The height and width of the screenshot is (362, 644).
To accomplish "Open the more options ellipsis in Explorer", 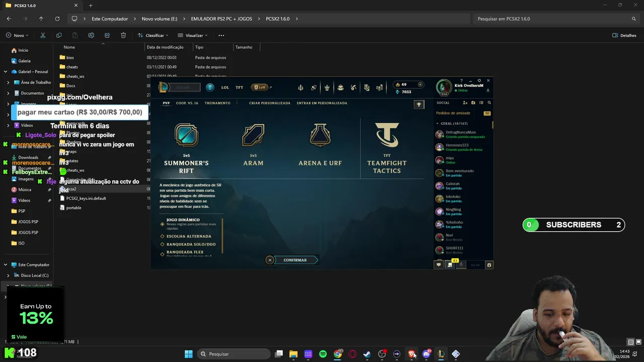I will [221, 35].
